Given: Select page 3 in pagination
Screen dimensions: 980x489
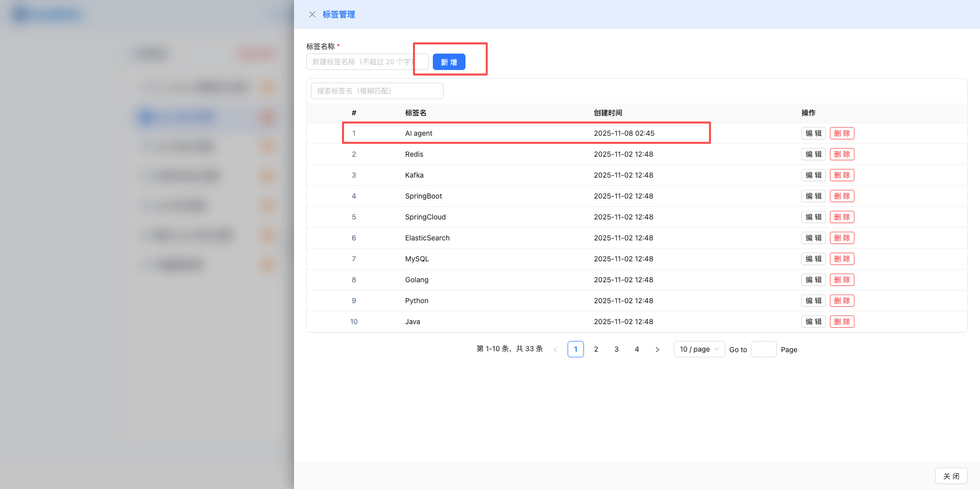Looking at the screenshot, I should (x=617, y=349).
